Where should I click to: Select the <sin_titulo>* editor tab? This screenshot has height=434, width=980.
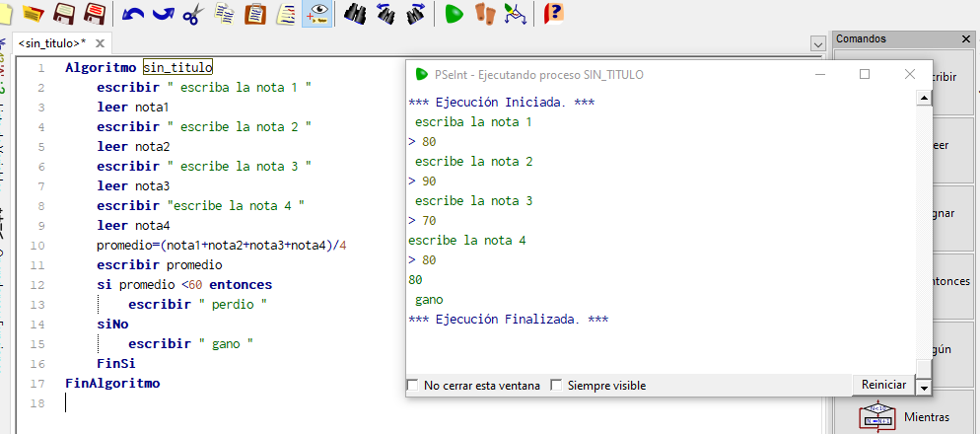point(51,43)
